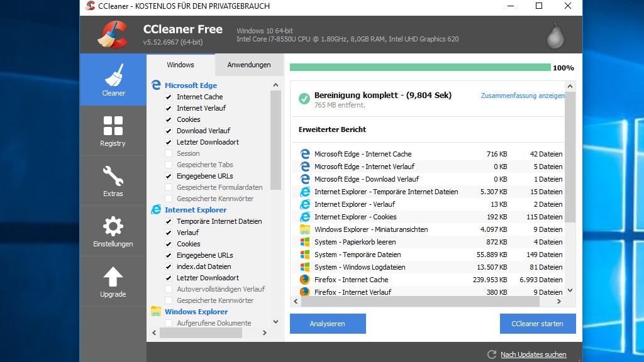The image size is (644, 362).
Task: Open Zusammenfassung anzeigen link
Action: point(523,96)
